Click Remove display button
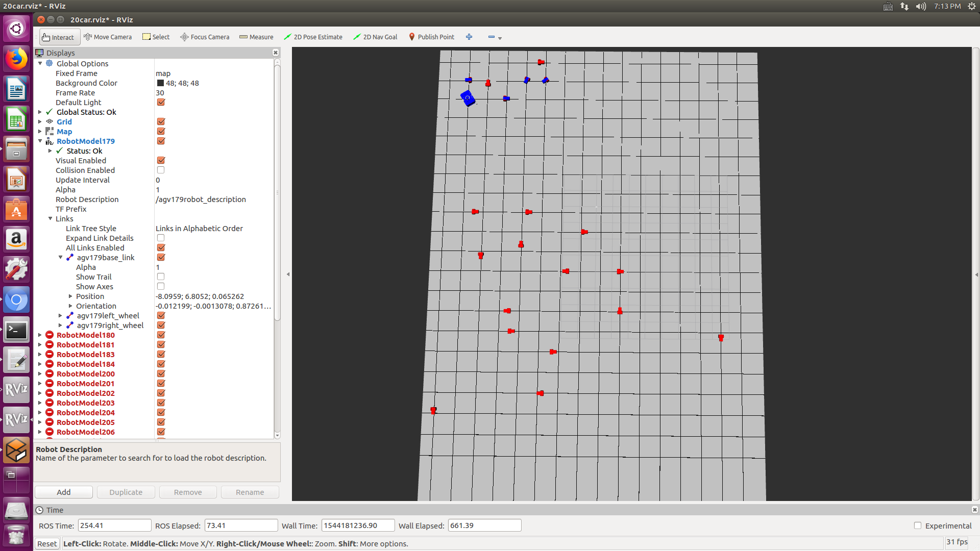 [188, 492]
